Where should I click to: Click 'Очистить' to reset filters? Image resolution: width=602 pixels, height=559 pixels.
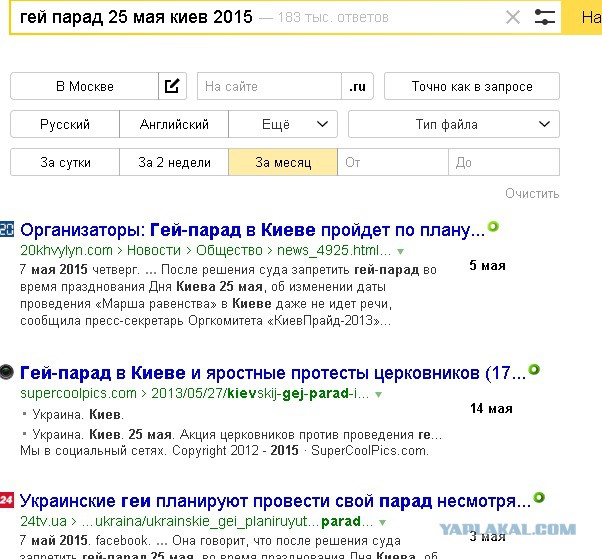tap(532, 193)
